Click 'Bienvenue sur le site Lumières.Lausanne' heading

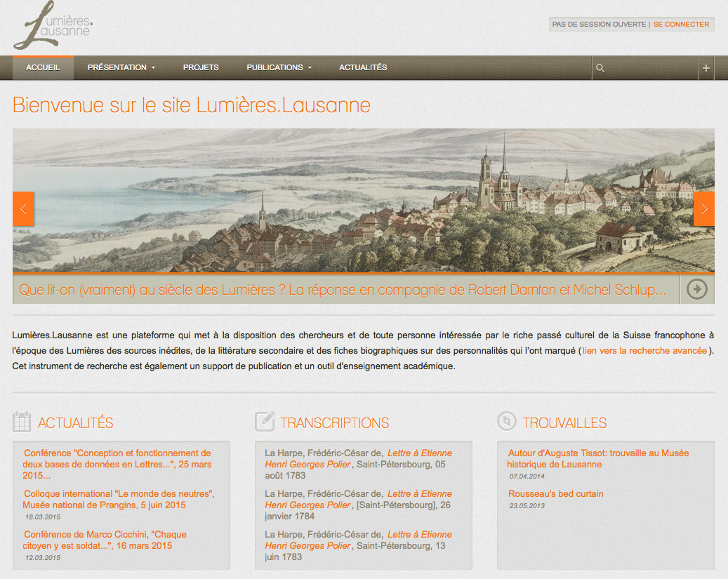pos(191,105)
